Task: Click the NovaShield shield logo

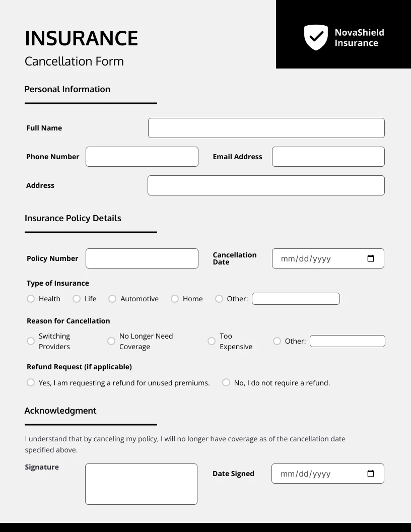Action: click(x=316, y=37)
